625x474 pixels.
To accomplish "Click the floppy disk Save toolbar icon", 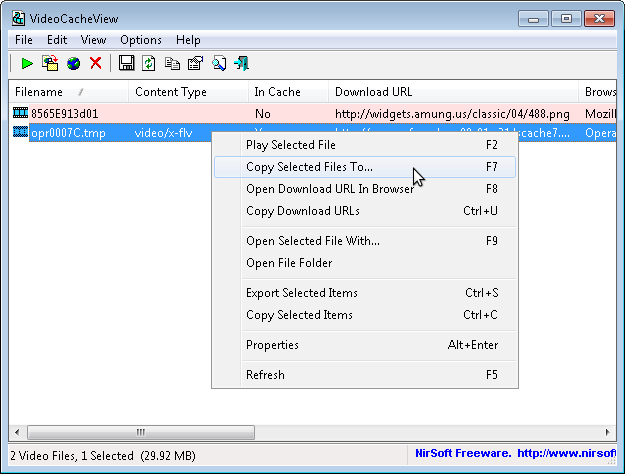I will point(126,63).
